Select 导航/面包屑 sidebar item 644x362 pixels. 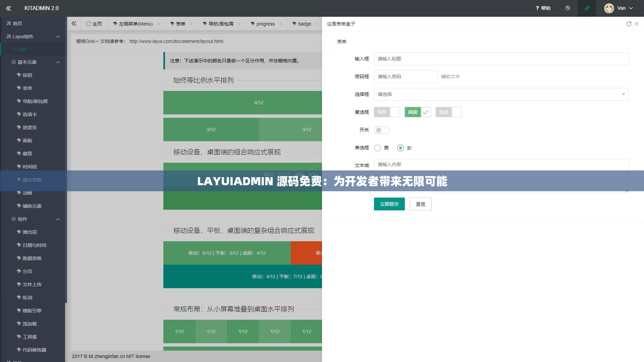33,101
